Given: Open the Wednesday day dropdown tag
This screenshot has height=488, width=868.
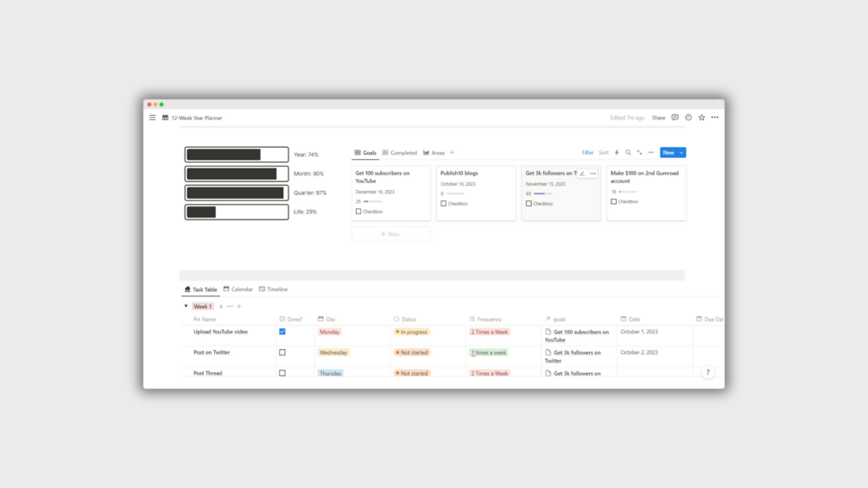Looking at the screenshot, I should (x=333, y=352).
